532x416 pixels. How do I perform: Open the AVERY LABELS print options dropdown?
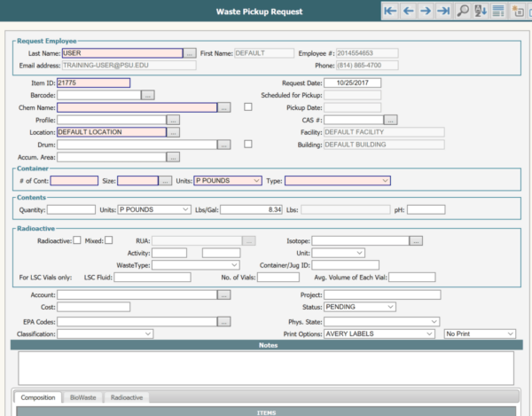pos(379,334)
